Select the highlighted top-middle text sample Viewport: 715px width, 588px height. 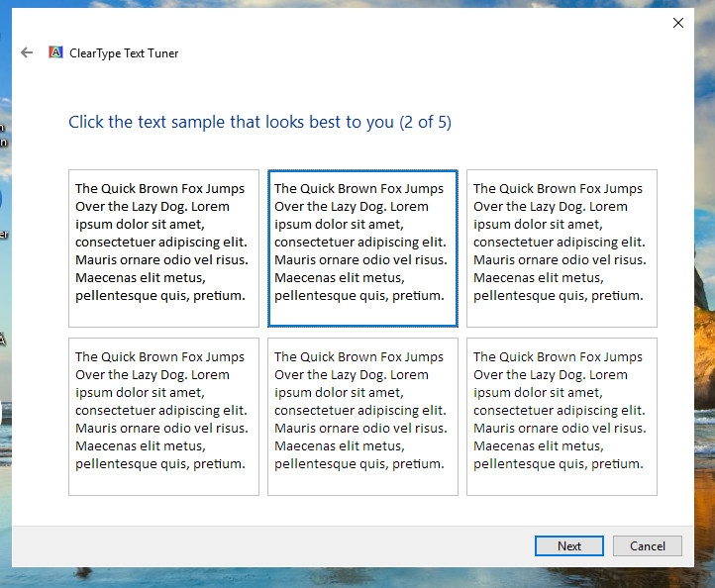[363, 248]
